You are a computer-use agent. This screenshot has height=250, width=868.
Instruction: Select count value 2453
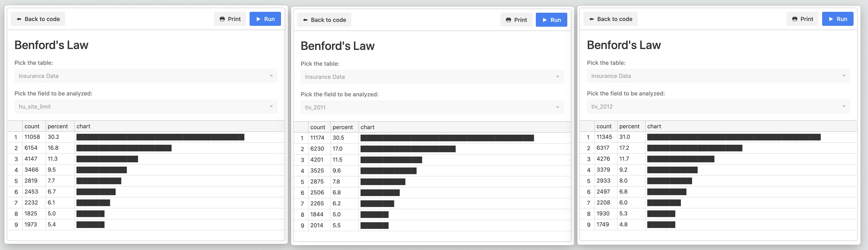coord(31,192)
